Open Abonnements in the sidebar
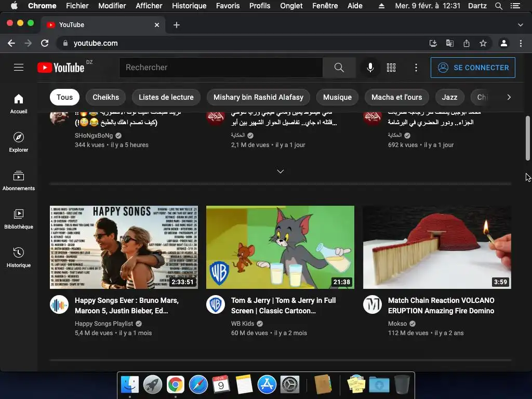The height and width of the screenshot is (399, 532). pos(19,180)
